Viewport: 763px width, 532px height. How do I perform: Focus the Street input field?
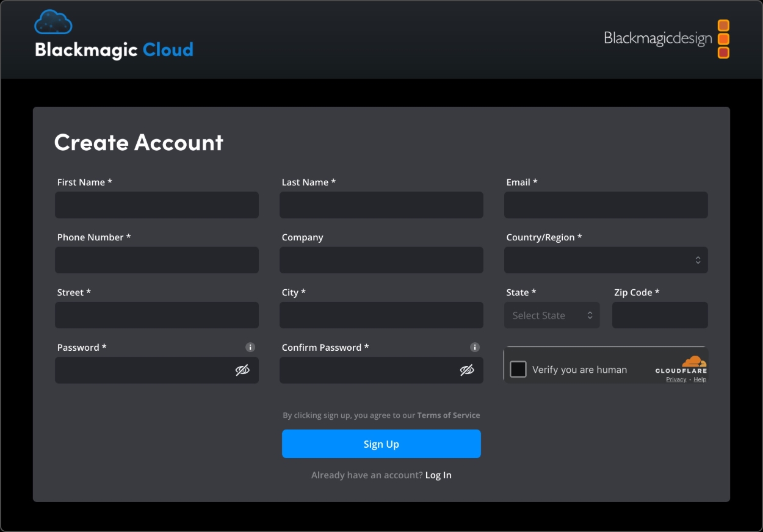click(x=157, y=315)
